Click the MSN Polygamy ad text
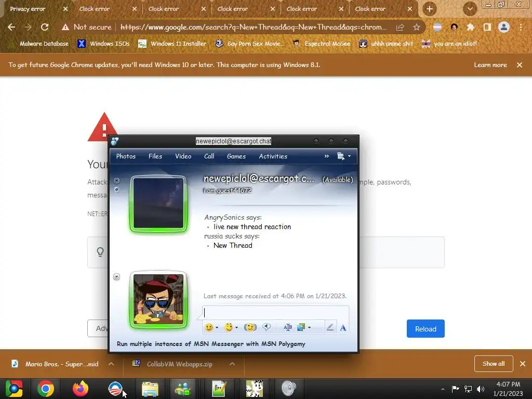Screen dimensions: 532x399 pos(211,344)
